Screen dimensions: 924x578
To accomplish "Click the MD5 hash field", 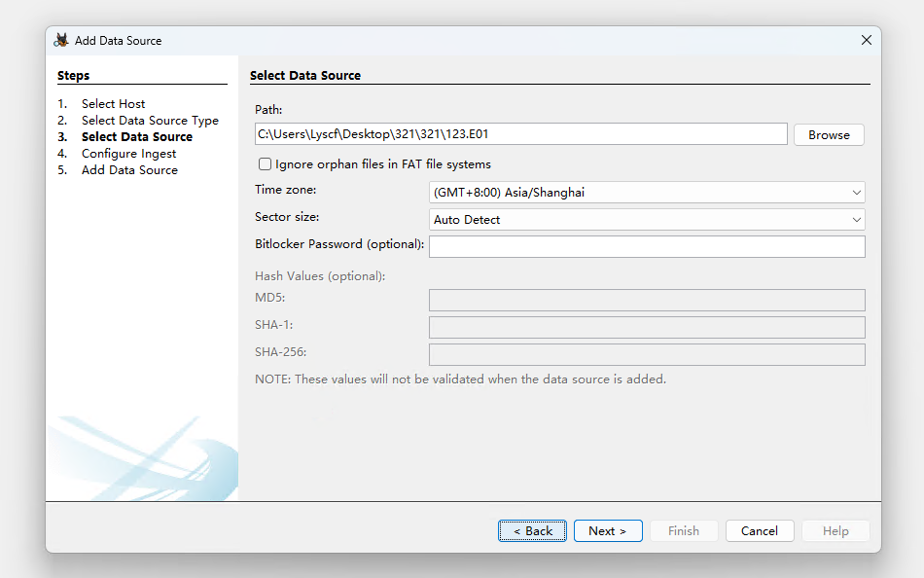I will [647, 300].
